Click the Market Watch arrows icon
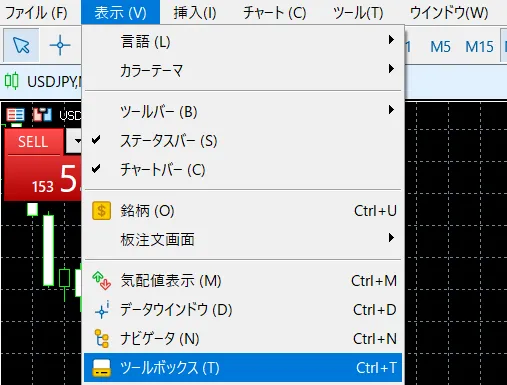 click(x=101, y=281)
